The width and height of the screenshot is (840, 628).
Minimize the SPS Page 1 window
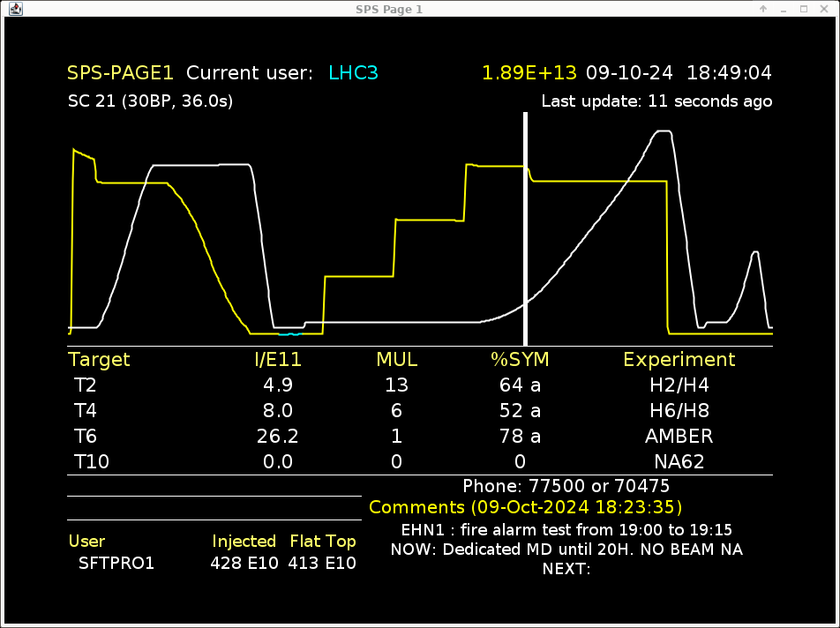click(783, 8)
